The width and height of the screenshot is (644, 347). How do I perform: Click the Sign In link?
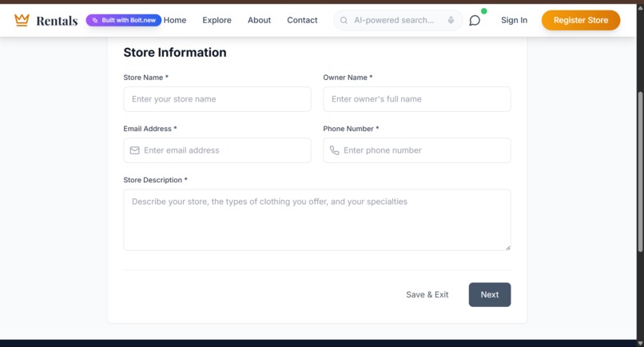pyautogui.click(x=515, y=20)
